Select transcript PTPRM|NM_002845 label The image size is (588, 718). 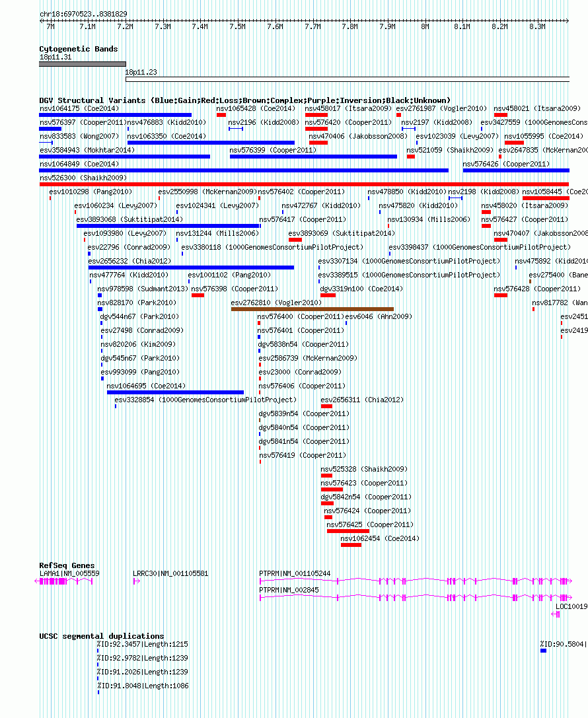click(289, 590)
